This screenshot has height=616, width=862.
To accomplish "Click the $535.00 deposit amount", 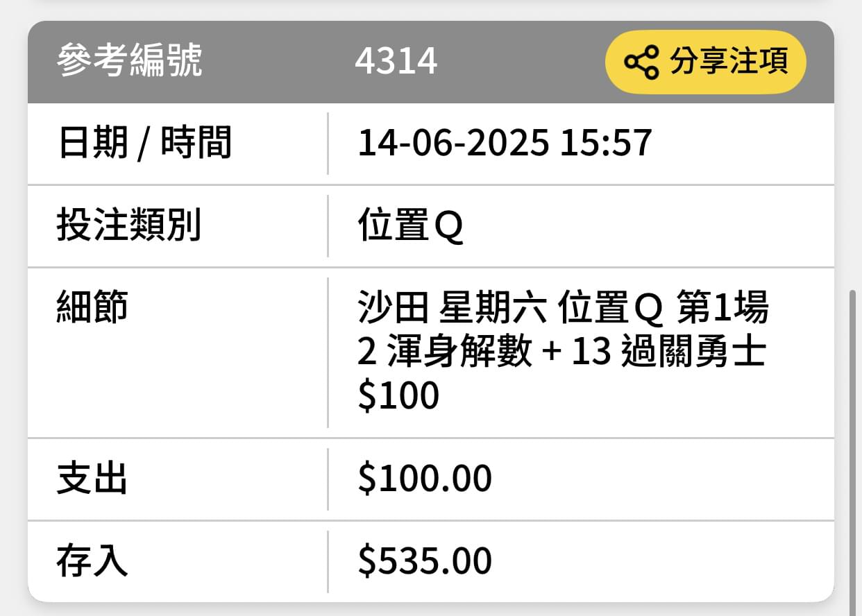I will pos(425,561).
